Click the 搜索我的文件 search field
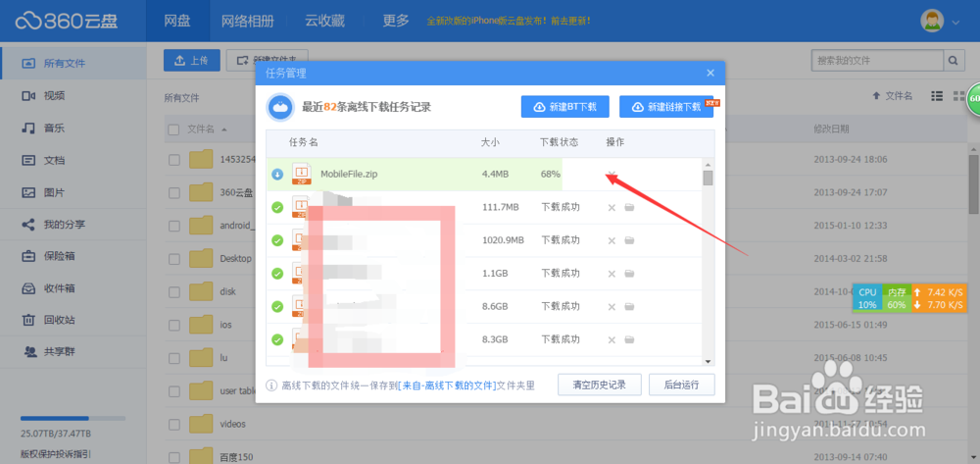The width and height of the screenshot is (980, 464). tap(877, 61)
